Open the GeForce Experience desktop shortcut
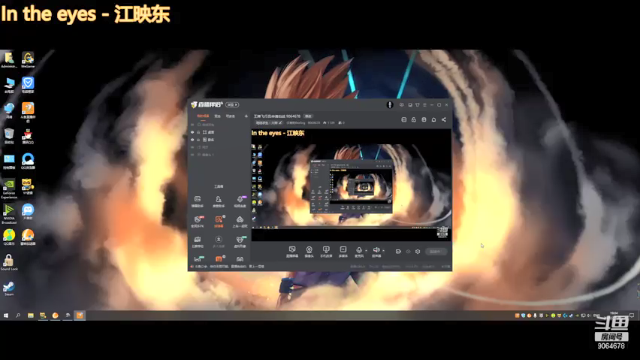This screenshot has width=640, height=360. tap(9, 189)
